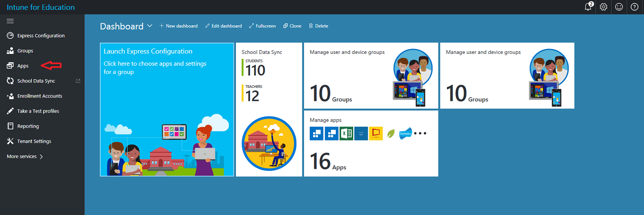Click the green leaf app icon
Screen dimensions: 644x215
coord(391,134)
